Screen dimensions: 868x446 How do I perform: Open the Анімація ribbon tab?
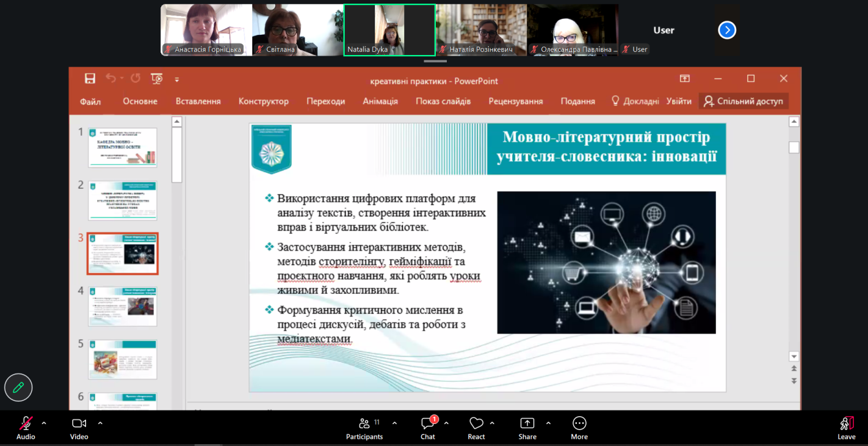380,101
